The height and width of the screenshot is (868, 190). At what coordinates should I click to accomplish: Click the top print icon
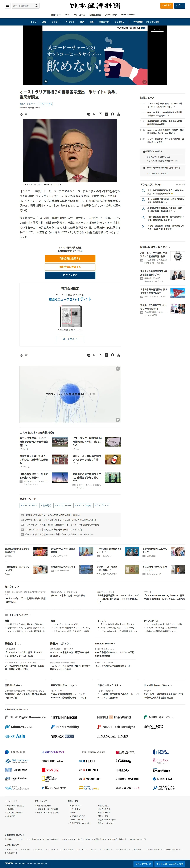pyautogui.click(x=89, y=114)
